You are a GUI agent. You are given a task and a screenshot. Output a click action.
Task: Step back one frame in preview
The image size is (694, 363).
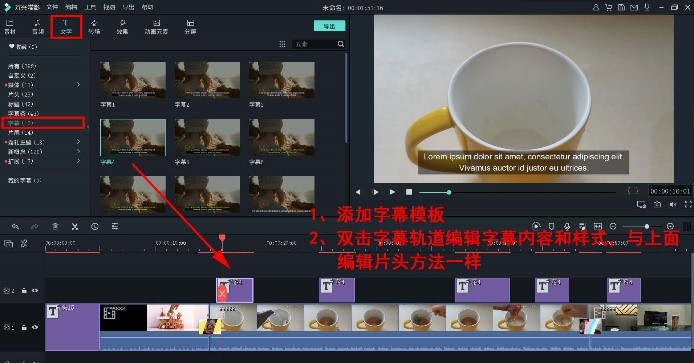[358, 192]
